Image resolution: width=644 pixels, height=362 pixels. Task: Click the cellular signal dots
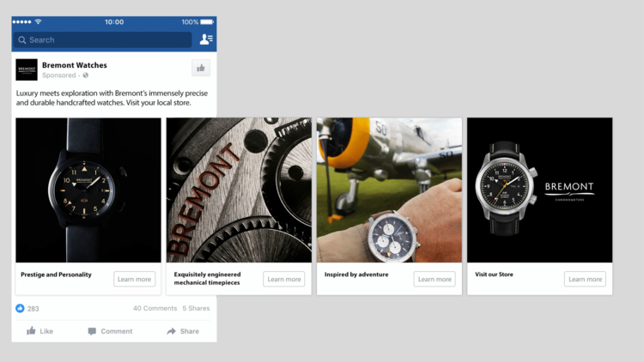tap(21, 21)
